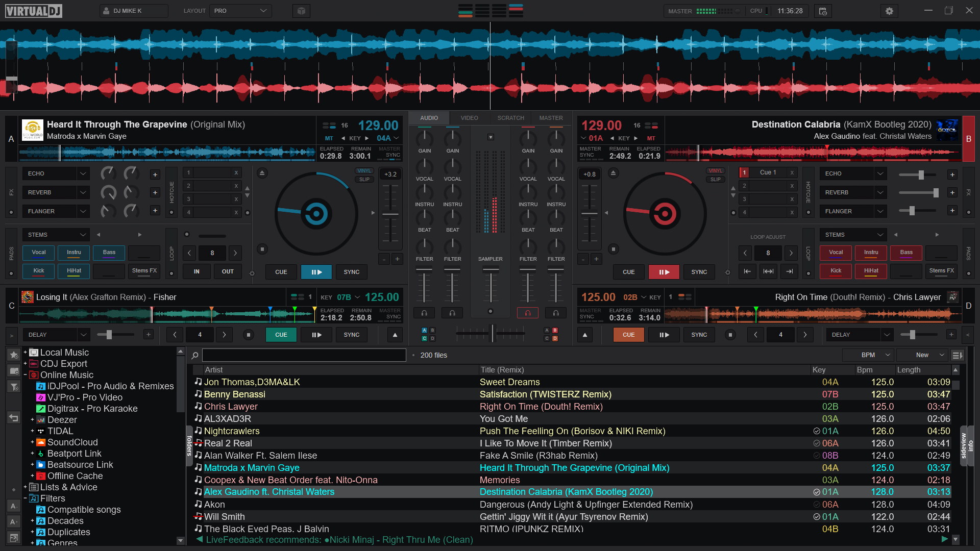Click the Beatport Link icon
The image size is (980, 551).
42,454
